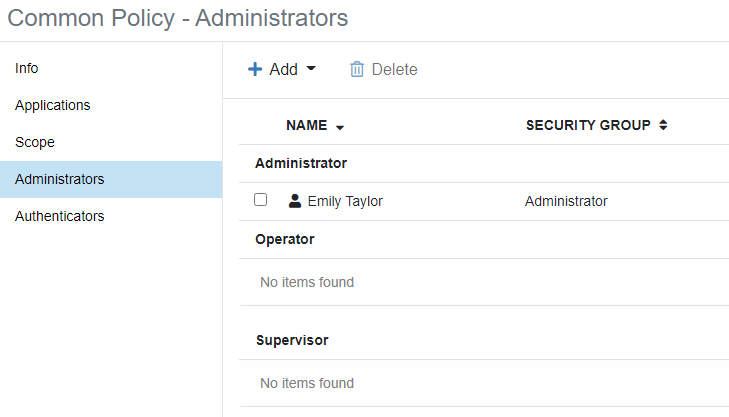
Task: Select Administrators in the sidebar
Action: (x=60, y=179)
